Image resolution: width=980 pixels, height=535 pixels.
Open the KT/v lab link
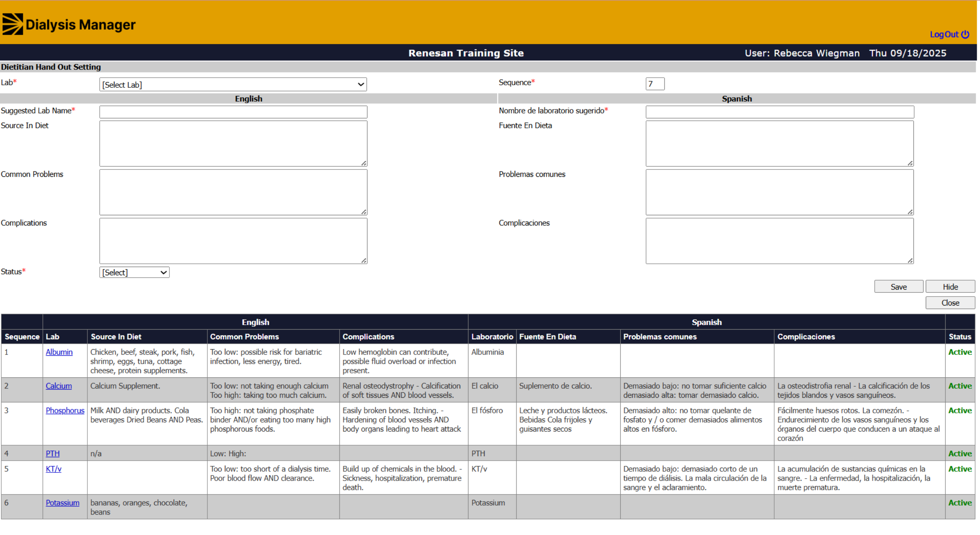(53, 469)
